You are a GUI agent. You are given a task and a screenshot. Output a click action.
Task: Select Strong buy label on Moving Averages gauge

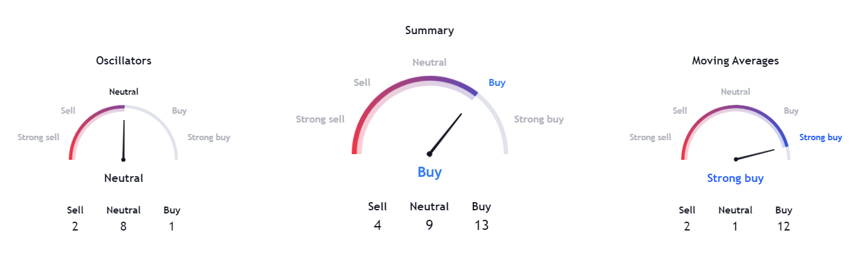coord(821,137)
